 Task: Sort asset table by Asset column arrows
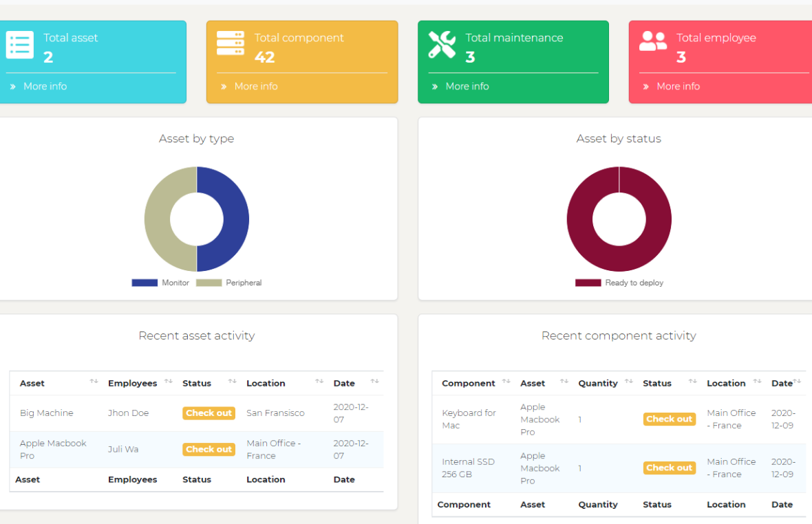pyautogui.click(x=94, y=382)
